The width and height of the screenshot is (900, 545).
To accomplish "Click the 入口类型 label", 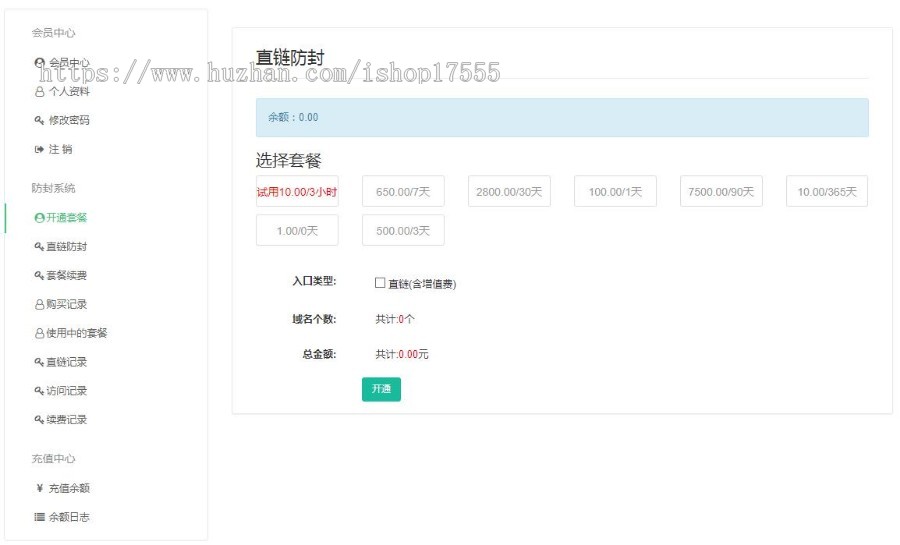I will click(x=314, y=281).
